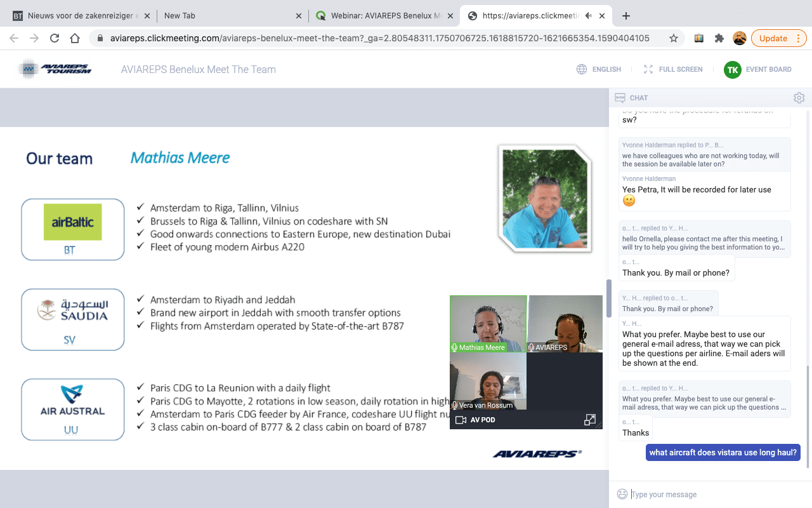Switch to Webinar: AVIAREPS Benelux tab
812x508 pixels.
[383, 16]
